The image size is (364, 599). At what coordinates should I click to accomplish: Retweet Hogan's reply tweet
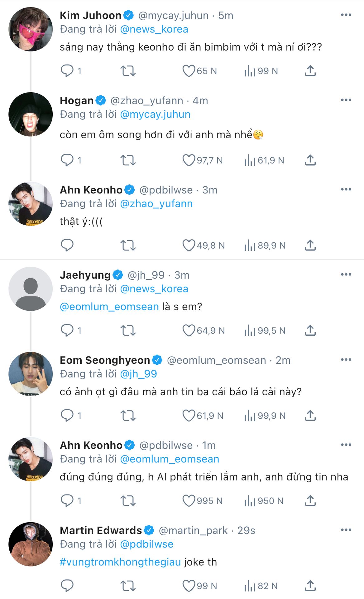tap(128, 160)
